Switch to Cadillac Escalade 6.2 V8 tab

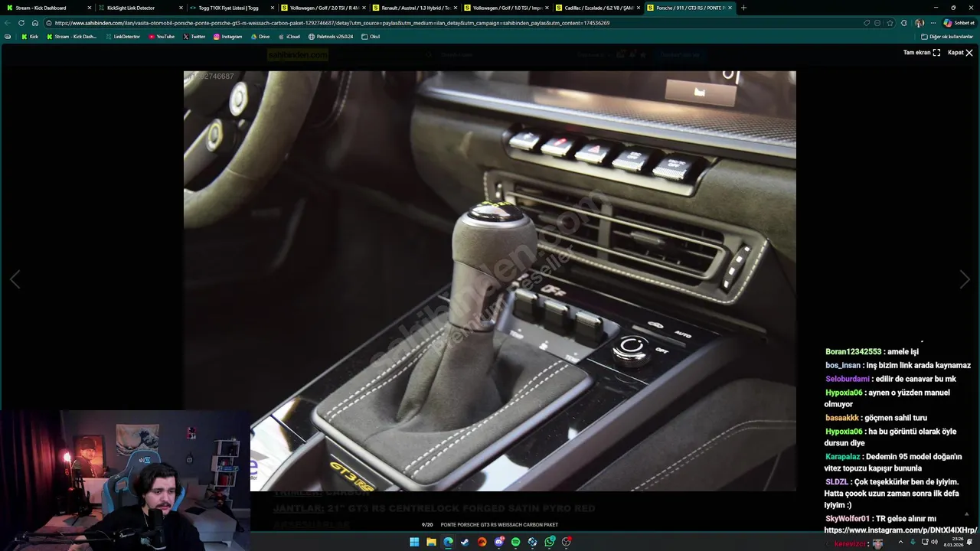pyautogui.click(x=597, y=8)
